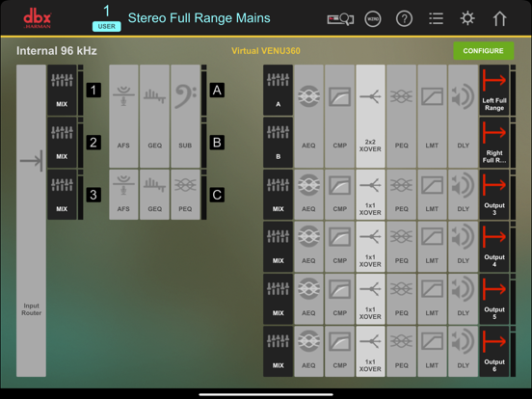532x399 pixels.
Task: Select the Output 6 block
Action: 494,352
